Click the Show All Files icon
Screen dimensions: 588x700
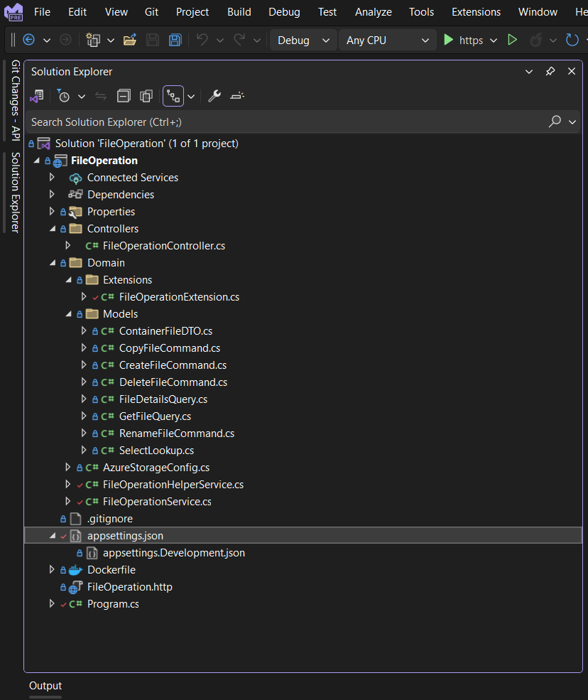[146, 95]
